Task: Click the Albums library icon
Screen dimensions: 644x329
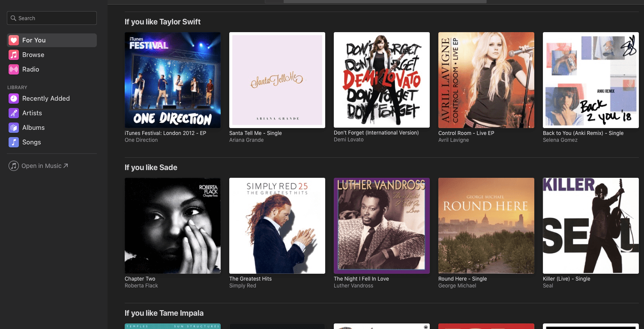Action: click(x=14, y=128)
